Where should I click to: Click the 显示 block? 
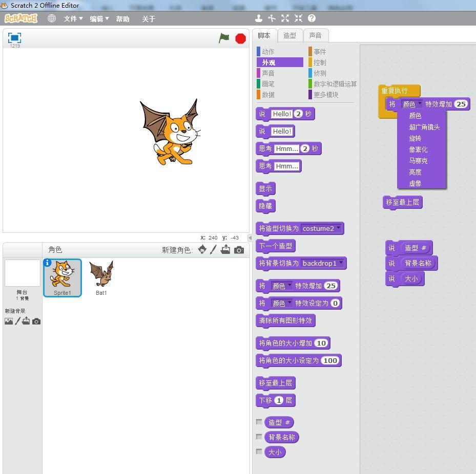tap(265, 188)
